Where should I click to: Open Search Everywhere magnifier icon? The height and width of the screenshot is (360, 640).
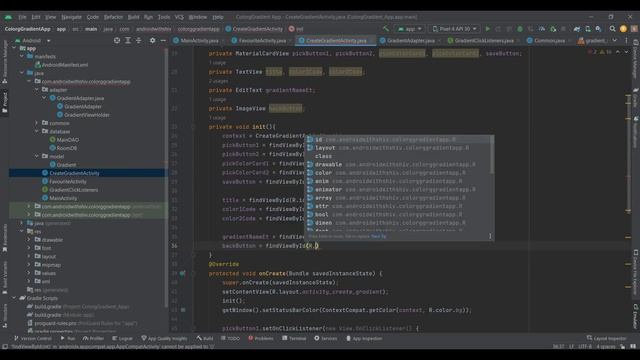click(x=613, y=29)
